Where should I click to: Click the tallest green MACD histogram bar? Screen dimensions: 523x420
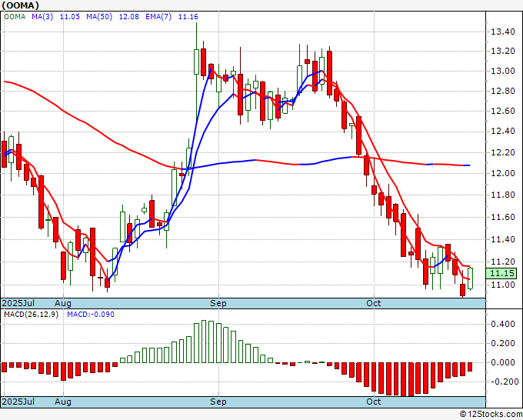click(205, 341)
